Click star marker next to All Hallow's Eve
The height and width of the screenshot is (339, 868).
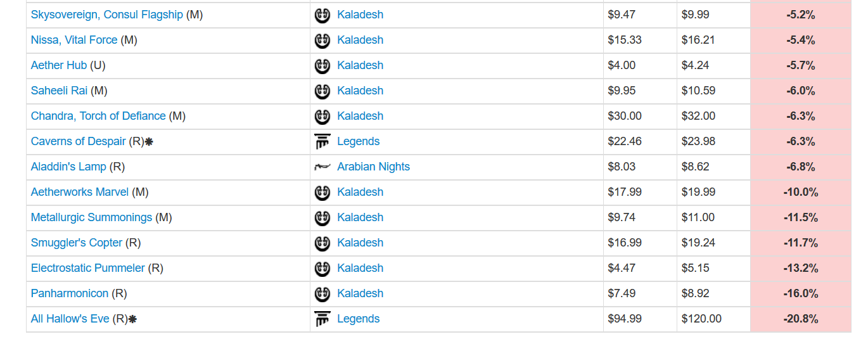(x=132, y=319)
